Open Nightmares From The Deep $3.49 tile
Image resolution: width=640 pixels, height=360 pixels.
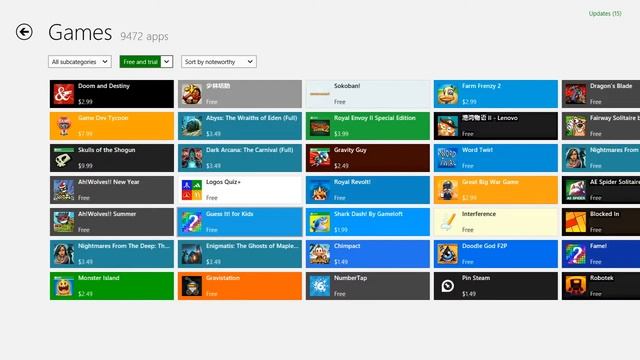[x=112, y=254]
